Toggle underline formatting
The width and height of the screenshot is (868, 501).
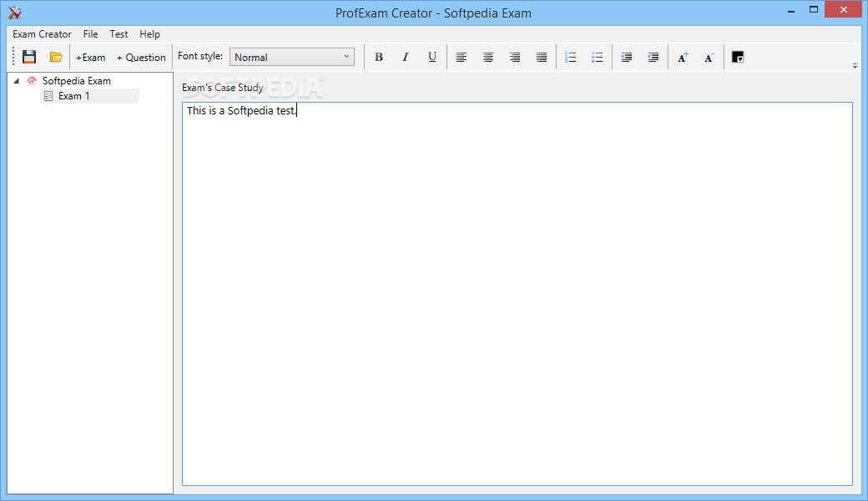pos(432,57)
